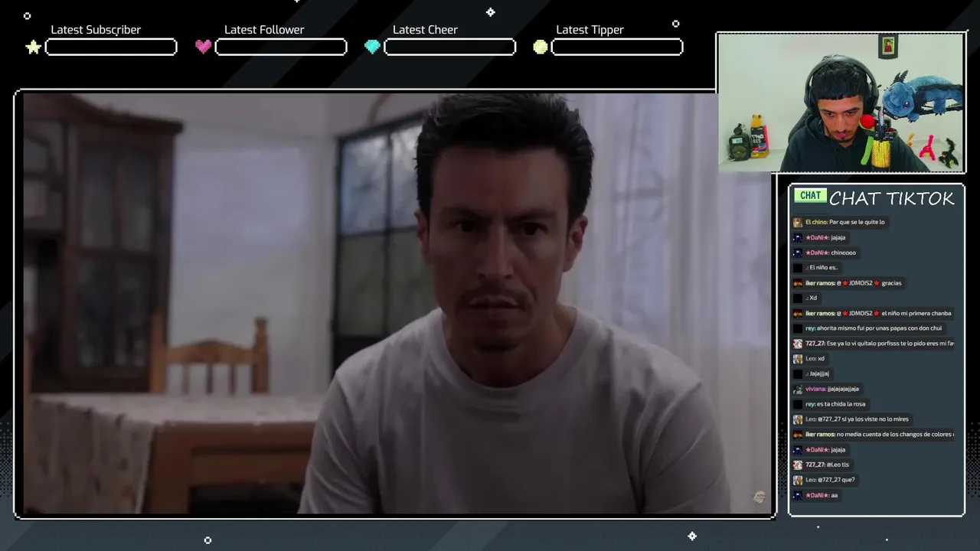Click DaNi avatar beside 'aa' message
Screen dimensions: 980x551
point(798,495)
